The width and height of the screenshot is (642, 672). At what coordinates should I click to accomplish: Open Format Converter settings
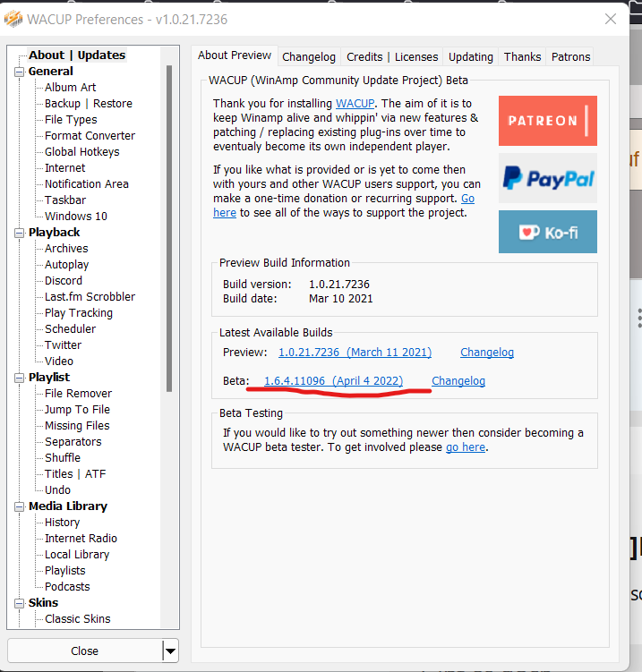(x=90, y=136)
